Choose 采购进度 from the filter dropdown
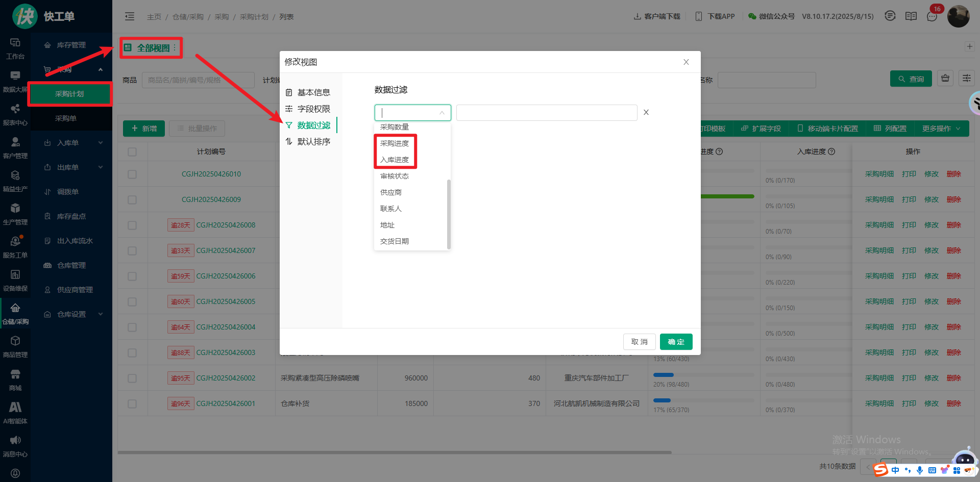The image size is (980, 482). coord(395,143)
